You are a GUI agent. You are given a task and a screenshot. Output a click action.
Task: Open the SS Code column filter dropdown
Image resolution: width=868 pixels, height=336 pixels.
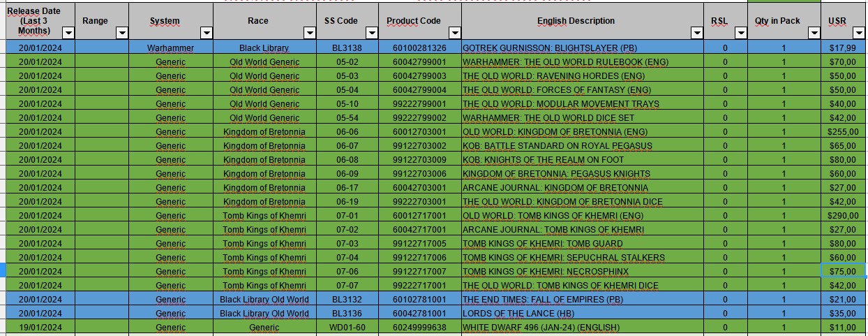pos(372,33)
